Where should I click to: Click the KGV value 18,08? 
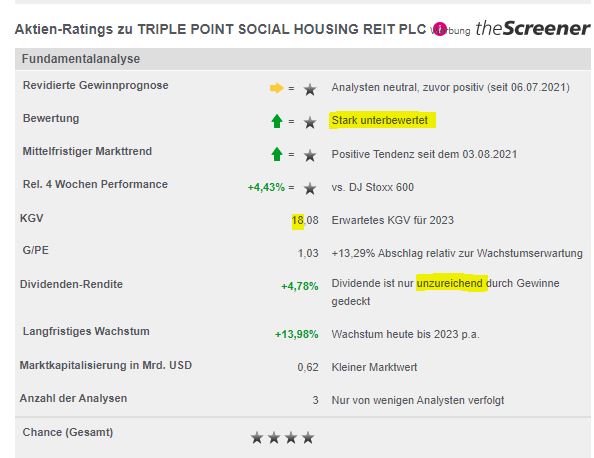tap(305, 220)
